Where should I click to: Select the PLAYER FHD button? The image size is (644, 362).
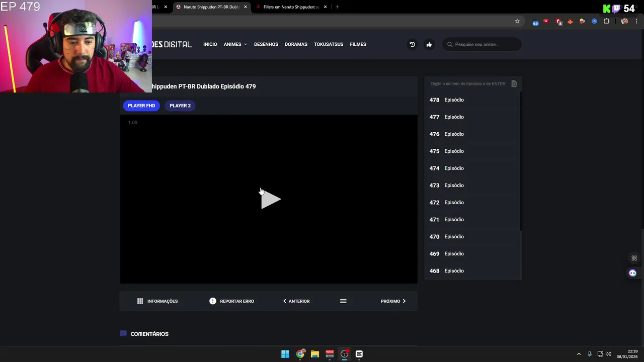[141, 106]
